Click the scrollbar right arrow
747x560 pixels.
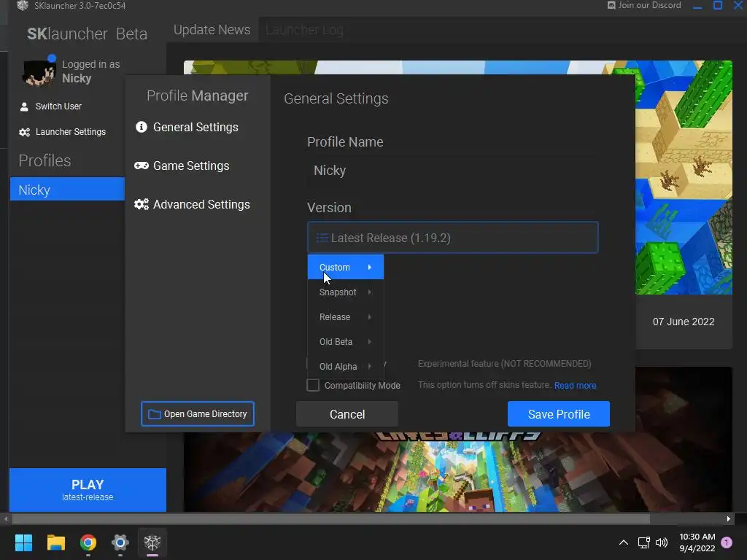pos(729,518)
